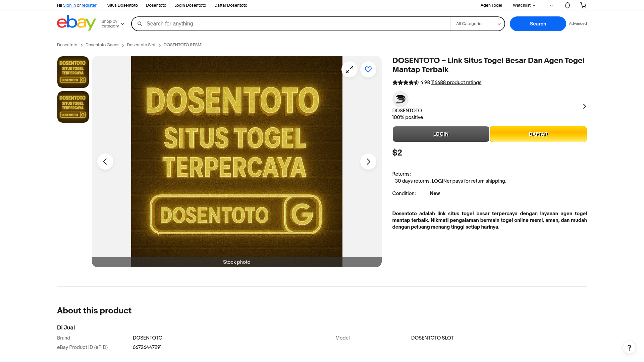Expand the All Categories selector
The width and height of the screenshot is (644, 362).
pyautogui.click(x=478, y=24)
